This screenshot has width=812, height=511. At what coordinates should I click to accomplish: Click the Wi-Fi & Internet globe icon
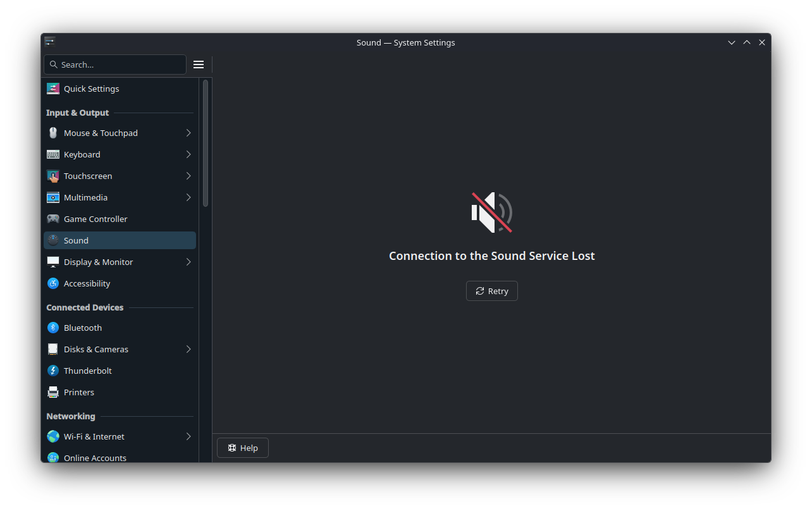pyautogui.click(x=53, y=436)
